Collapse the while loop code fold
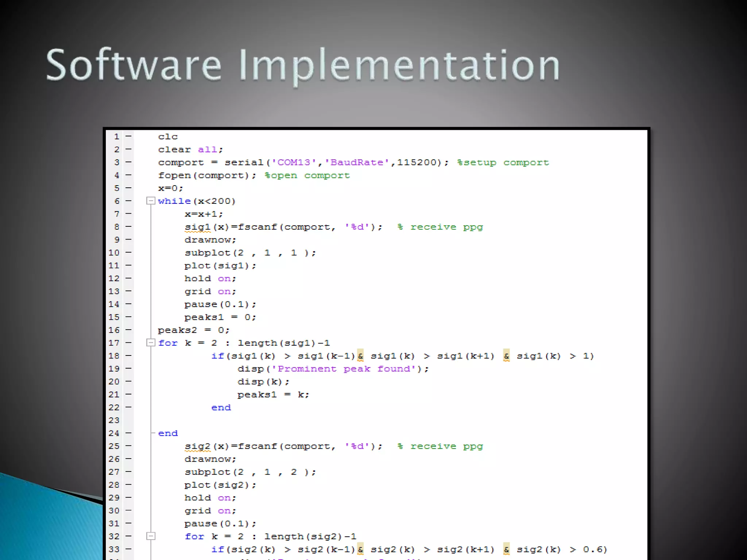747x560 pixels. 151,201
